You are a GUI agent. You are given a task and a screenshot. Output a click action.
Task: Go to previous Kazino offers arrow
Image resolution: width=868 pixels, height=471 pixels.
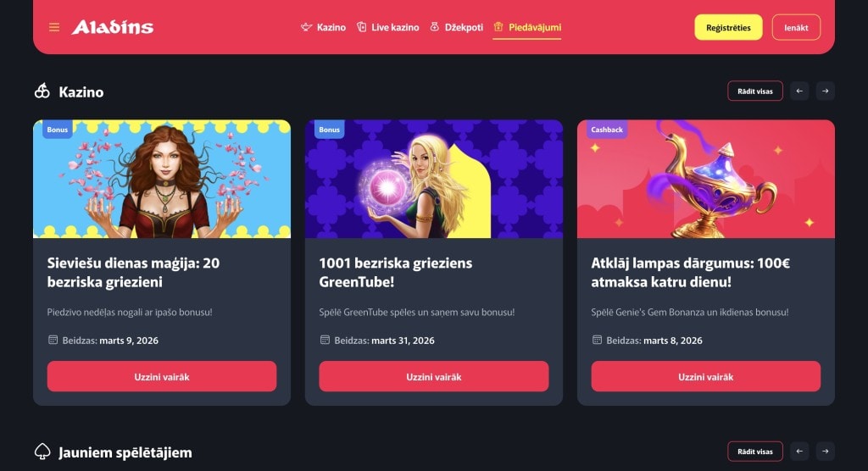pyautogui.click(x=799, y=91)
